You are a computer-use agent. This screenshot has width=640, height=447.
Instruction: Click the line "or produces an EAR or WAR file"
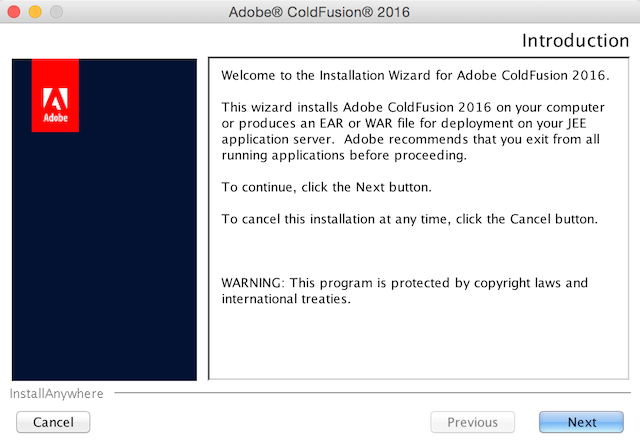pos(404,123)
